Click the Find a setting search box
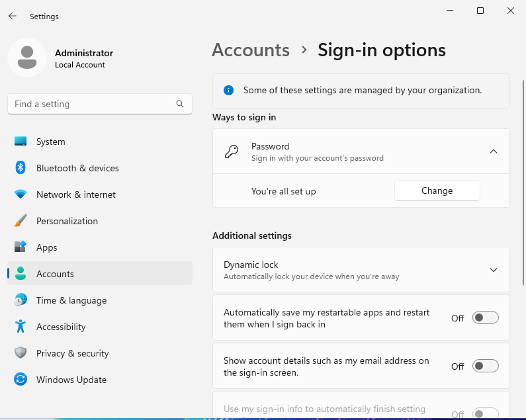The image size is (526, 420). (x=93, y=104)
